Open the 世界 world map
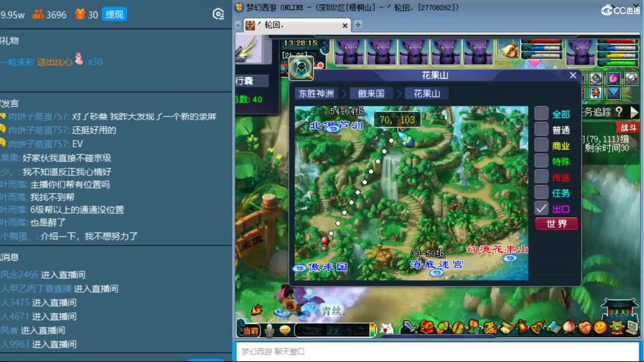The image size is (644, 362). 556,223
